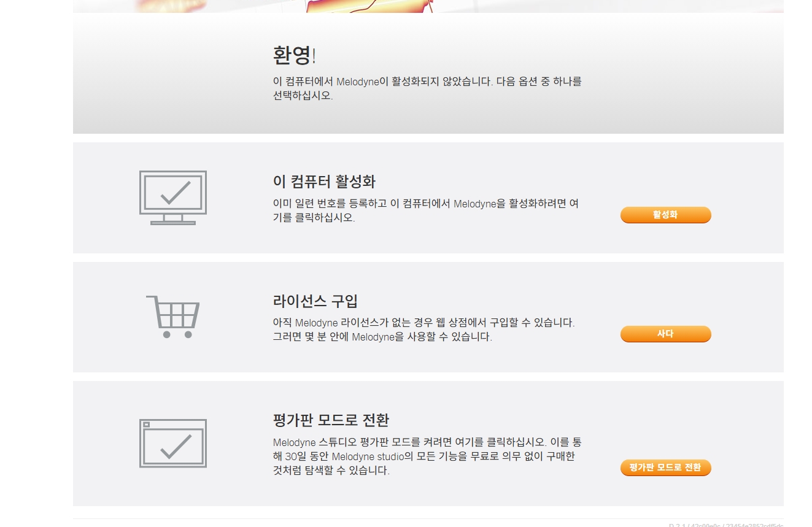Image resolution: width=812 pixels, height=527 pixels.
Task: Click the web shop license description paragraph
Action: [424, 329]
